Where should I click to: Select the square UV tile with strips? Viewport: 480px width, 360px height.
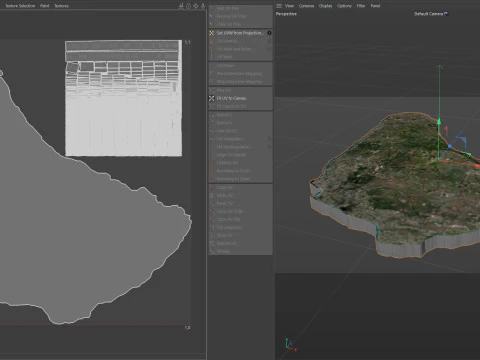[x=123, y=98]
